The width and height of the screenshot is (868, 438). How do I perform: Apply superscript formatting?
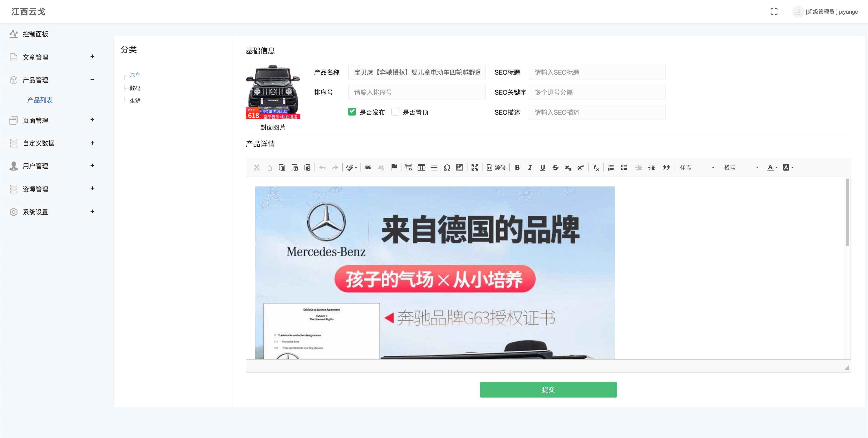tap(581, 167)
